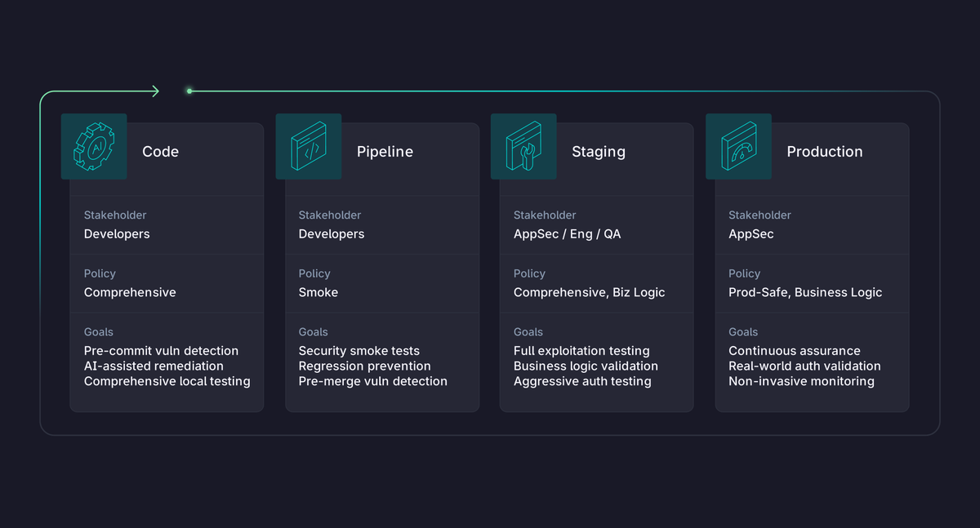Click the Staging wrench window icon
The width and height of the screenshot is (980, 528).
pos(523,147)
